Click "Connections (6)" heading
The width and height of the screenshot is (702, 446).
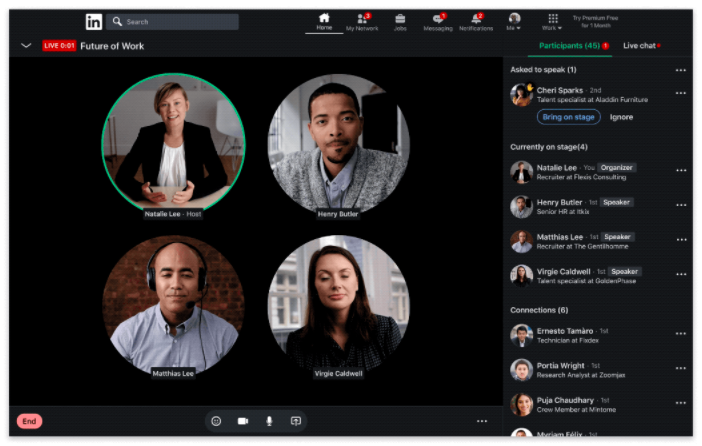(539, 310)
